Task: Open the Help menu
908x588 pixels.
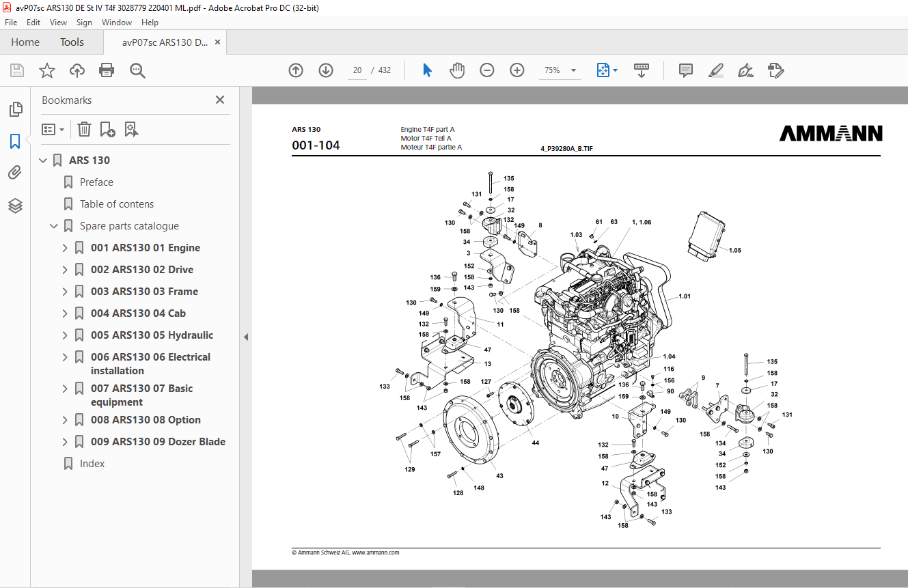Action: (x=150, y=23)
